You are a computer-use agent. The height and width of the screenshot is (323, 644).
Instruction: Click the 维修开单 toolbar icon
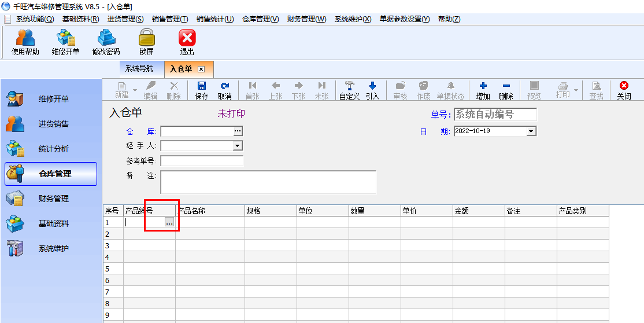coord(65,42)
